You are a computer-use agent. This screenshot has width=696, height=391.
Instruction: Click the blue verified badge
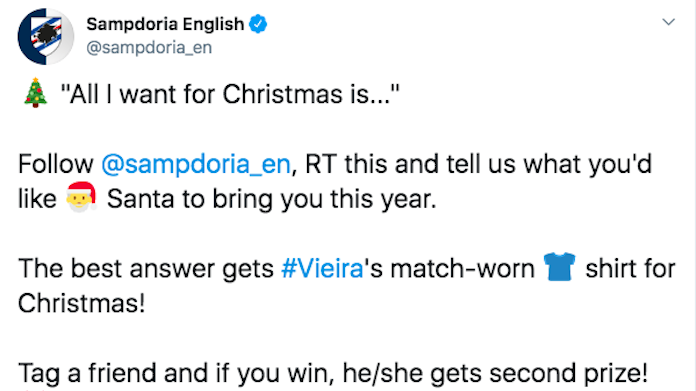[x=258, y=24]
